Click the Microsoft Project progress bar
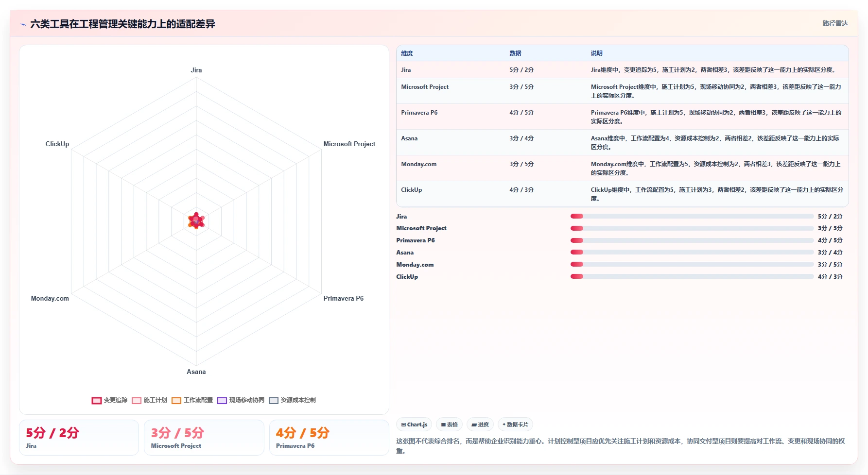868x475 pixels. 692,228
